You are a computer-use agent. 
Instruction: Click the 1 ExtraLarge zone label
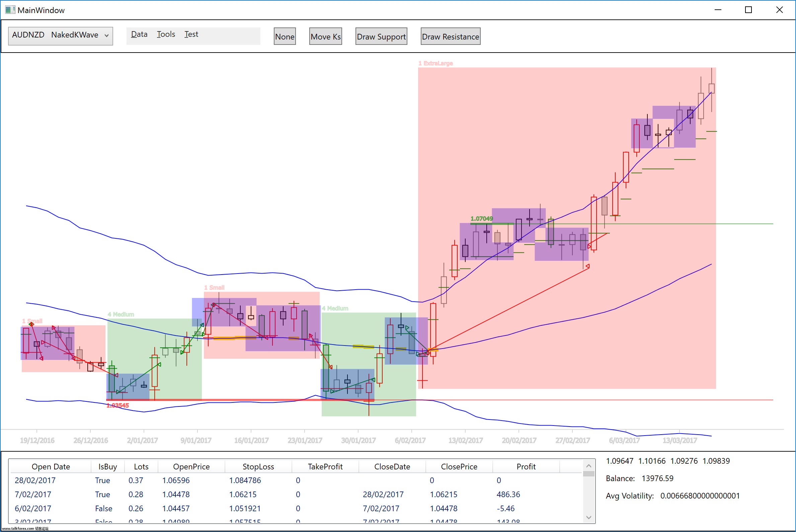click(x=435, y=63)
